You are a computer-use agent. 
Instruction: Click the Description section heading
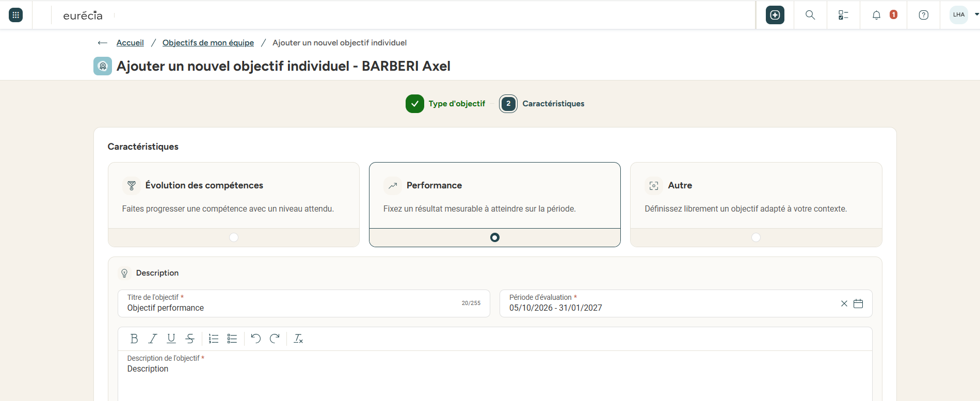(x=157, y=273)
